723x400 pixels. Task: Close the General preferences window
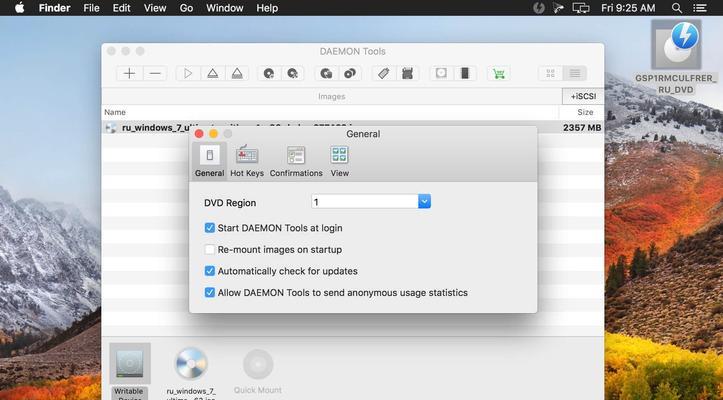point(199,134)
